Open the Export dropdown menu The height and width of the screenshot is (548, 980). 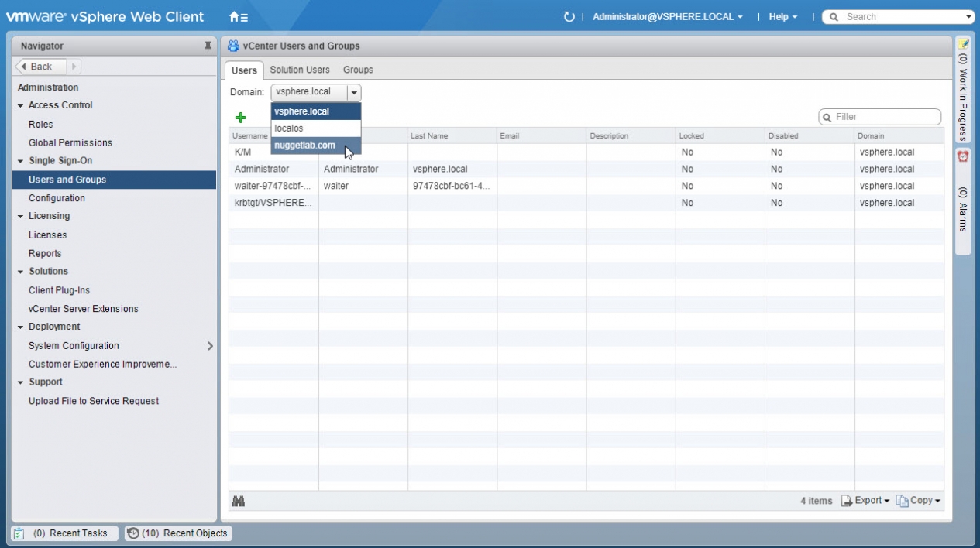click(866, 501)
